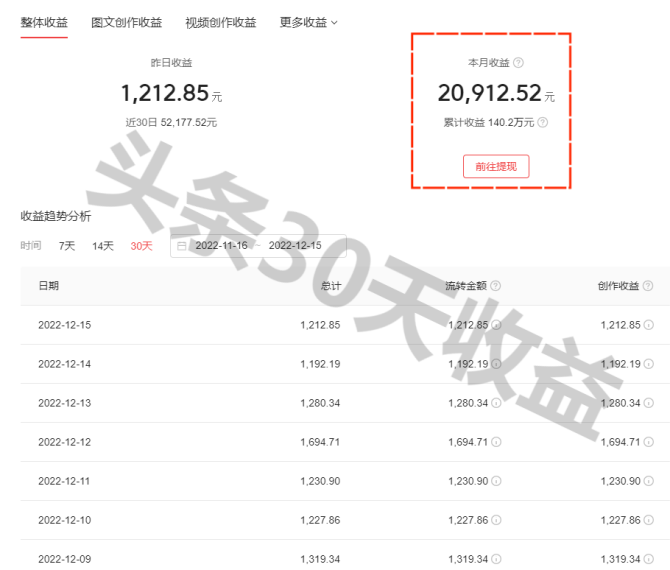The width and height of the screenshot is (670, 570).
Task: Click help icon beside 流转金额 header
Action: tap(495, 285)
